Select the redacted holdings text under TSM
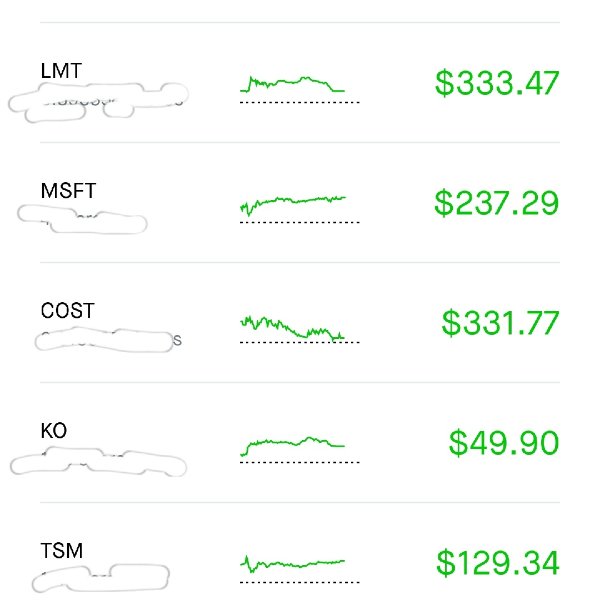The width and height of the screenshot is (600, 600). 101,578
